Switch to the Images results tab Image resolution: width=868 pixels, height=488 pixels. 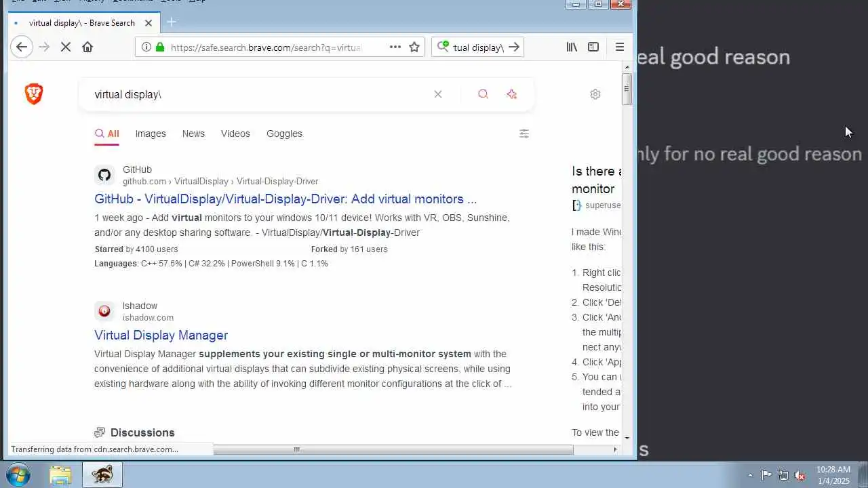151,134
